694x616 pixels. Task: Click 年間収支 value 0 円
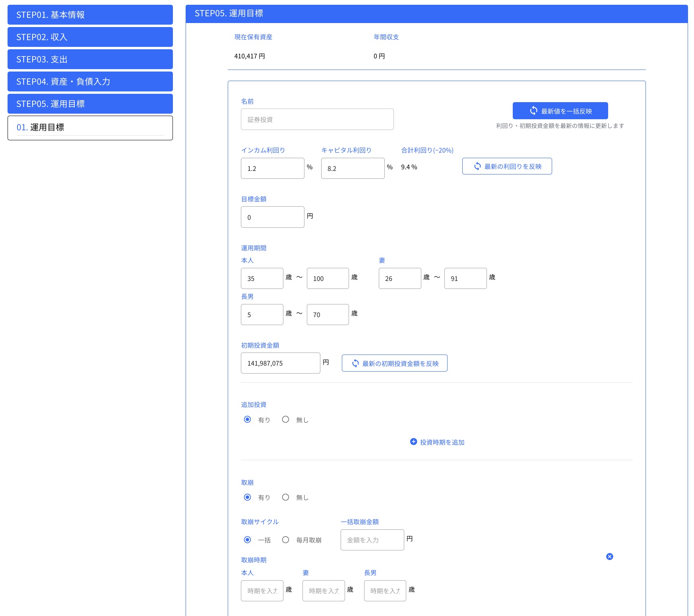(x=379, y=56)
